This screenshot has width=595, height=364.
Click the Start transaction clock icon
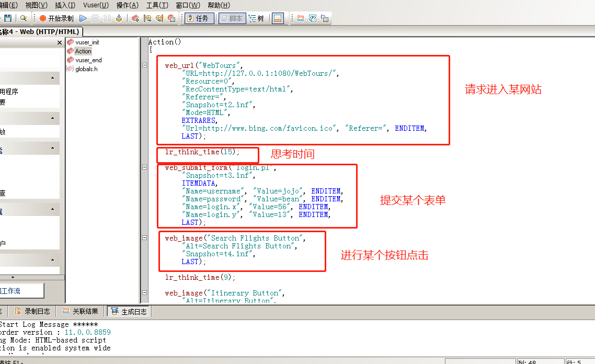point(147,18)
